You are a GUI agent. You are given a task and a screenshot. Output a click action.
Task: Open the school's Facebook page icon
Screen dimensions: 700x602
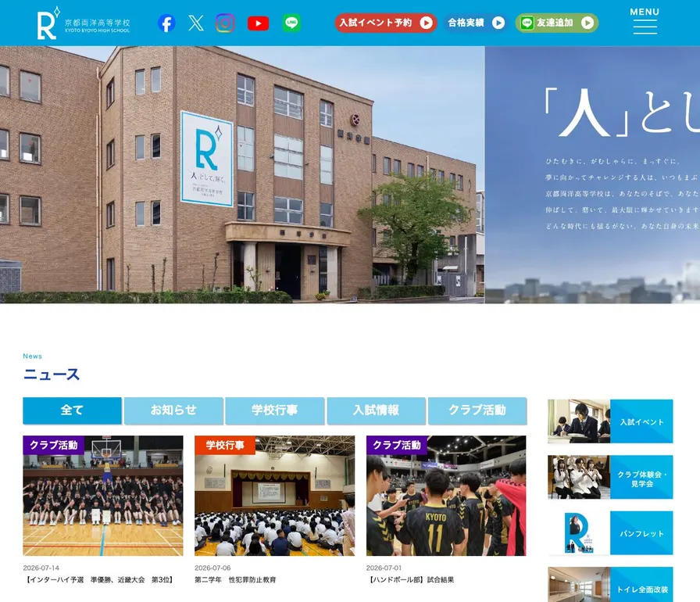(166, 23)
